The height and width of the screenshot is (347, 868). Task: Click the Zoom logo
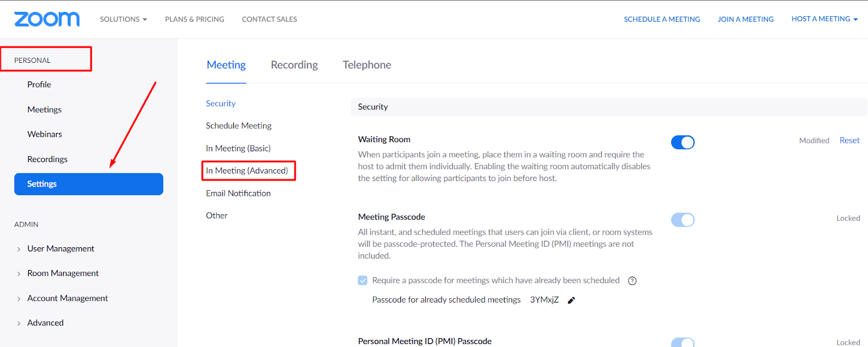point(47,19)
